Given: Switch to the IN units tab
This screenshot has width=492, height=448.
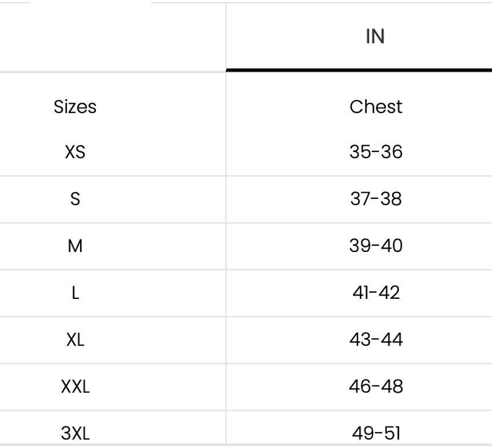Looking at the screenshot, I should click(x=375, y=37).
